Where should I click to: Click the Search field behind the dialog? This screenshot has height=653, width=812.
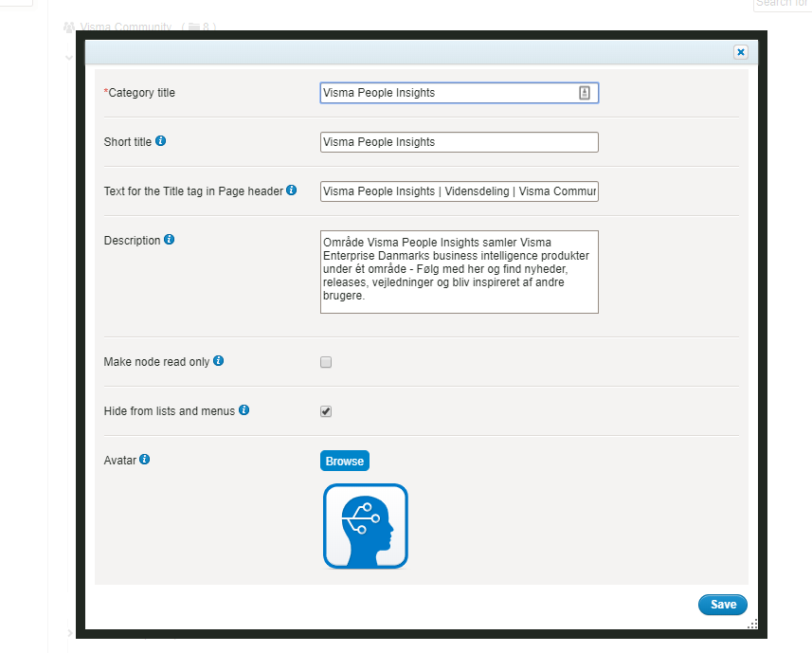point(783,4)
